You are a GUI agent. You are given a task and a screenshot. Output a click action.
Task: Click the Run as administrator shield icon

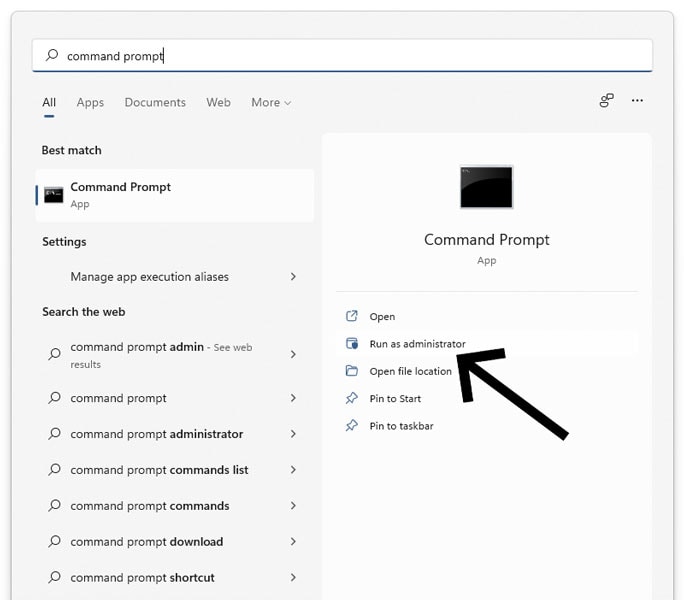(352, 343)
